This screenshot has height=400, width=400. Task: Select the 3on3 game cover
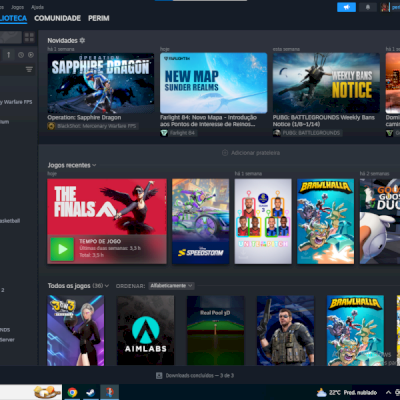coord(76,330)
